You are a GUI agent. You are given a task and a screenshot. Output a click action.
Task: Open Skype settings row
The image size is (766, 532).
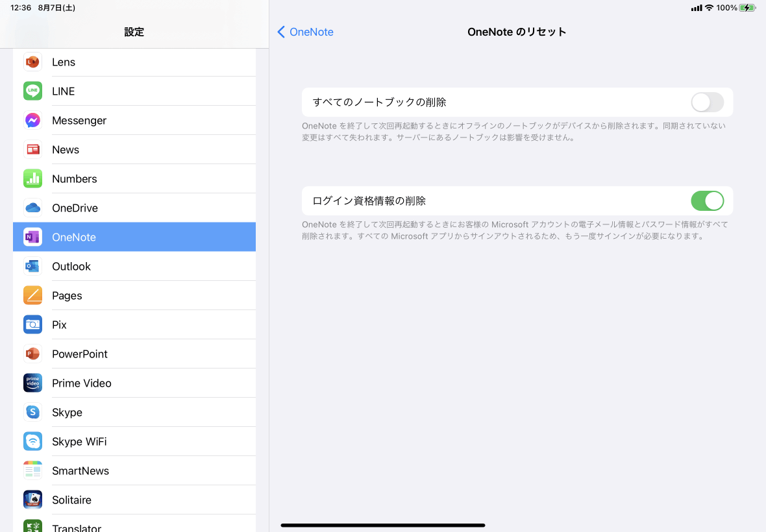134,413
